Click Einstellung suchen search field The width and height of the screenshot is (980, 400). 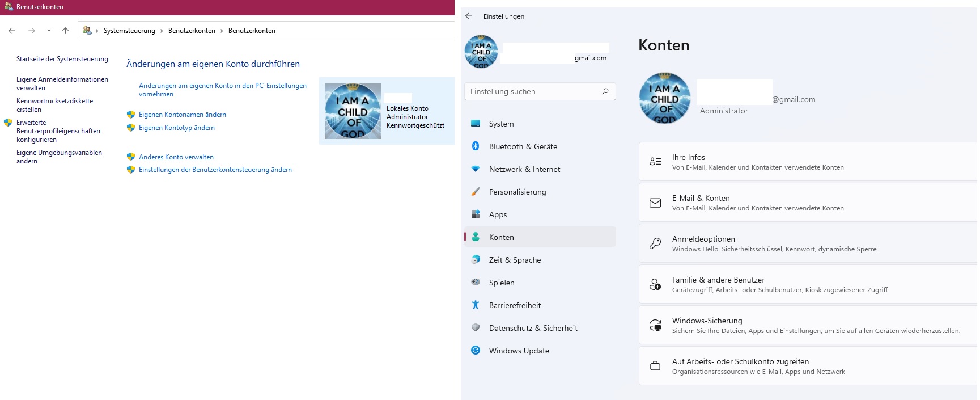pyautogui.click(x=540, y=91)
